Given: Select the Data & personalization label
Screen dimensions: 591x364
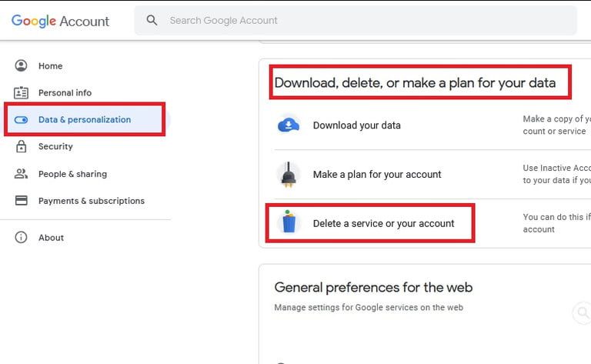Looking at the screenshot, I should click(85, 120).
